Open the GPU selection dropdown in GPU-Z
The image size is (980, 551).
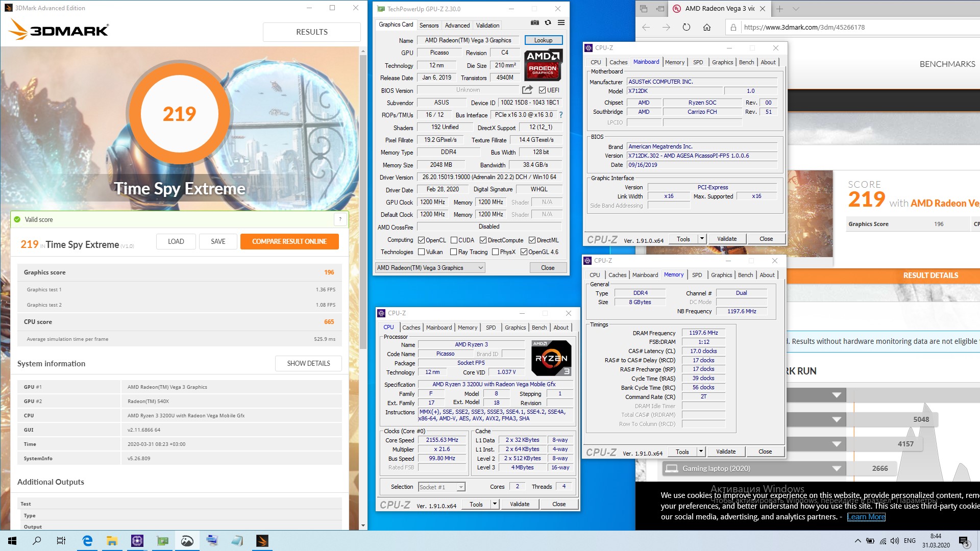430,268
